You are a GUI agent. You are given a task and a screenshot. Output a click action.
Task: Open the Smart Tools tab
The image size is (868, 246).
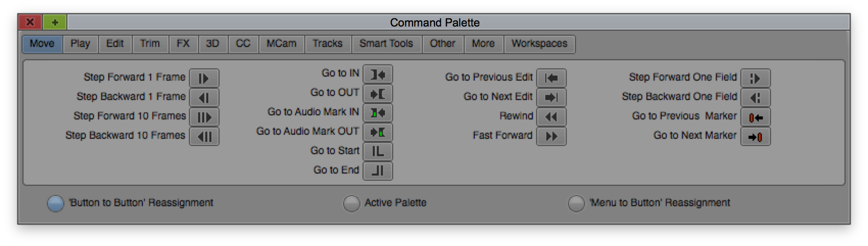(386, 44)
